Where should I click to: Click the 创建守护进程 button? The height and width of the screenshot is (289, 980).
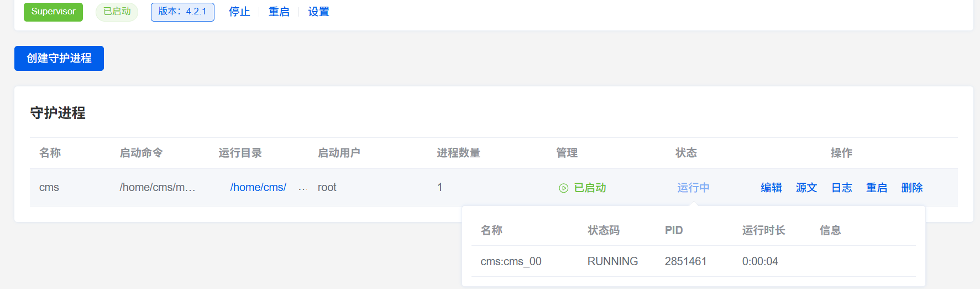(59, 58)
